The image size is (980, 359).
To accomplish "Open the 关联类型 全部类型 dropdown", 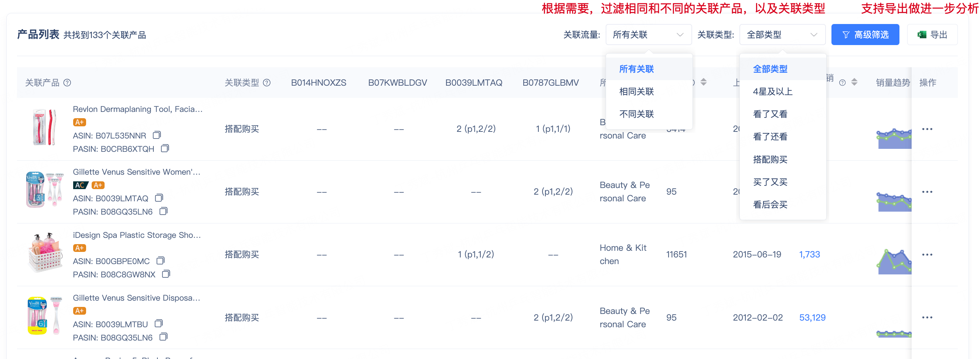I will click(x=783, y=35).
